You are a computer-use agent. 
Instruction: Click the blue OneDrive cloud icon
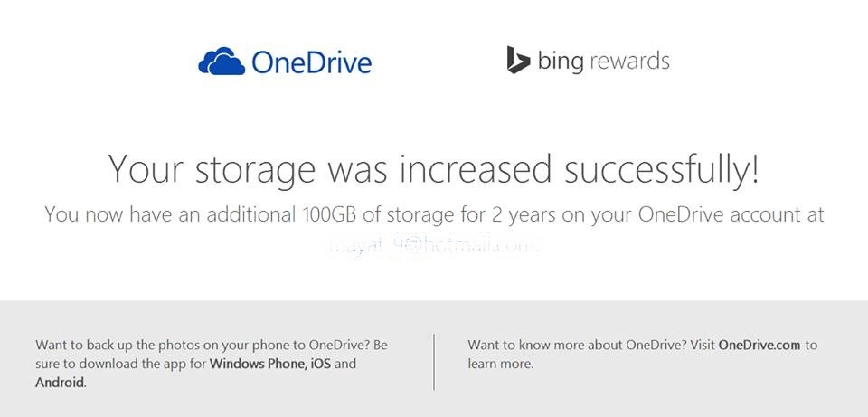(222, 61)
